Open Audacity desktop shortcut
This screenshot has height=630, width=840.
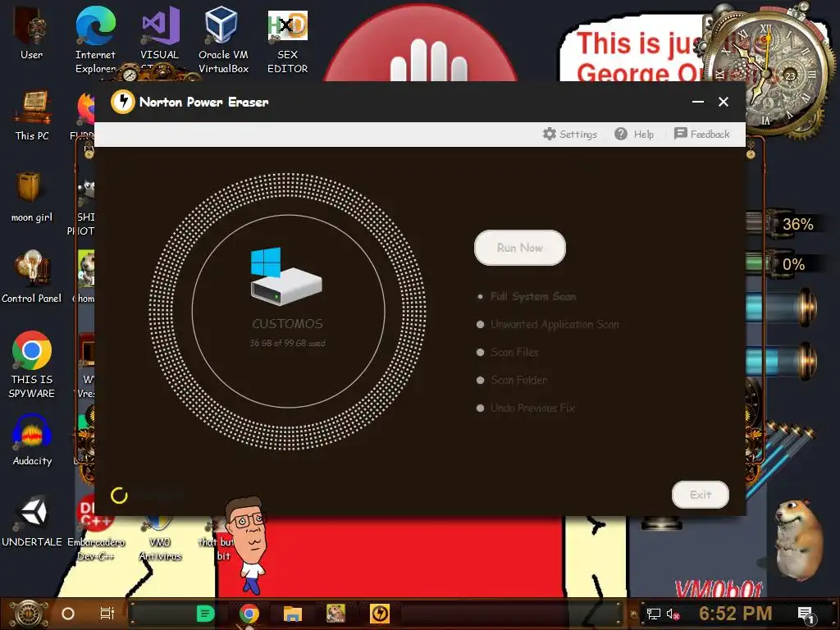tap(32, 441)
